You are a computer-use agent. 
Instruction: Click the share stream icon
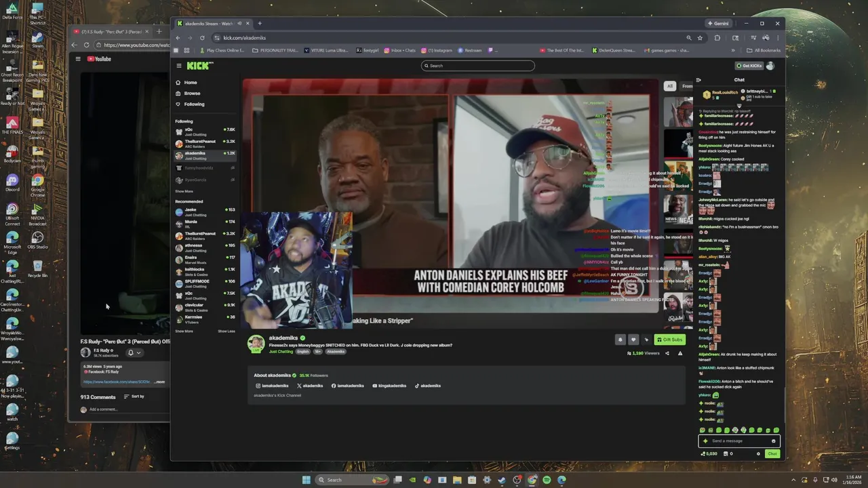point(667,353)
